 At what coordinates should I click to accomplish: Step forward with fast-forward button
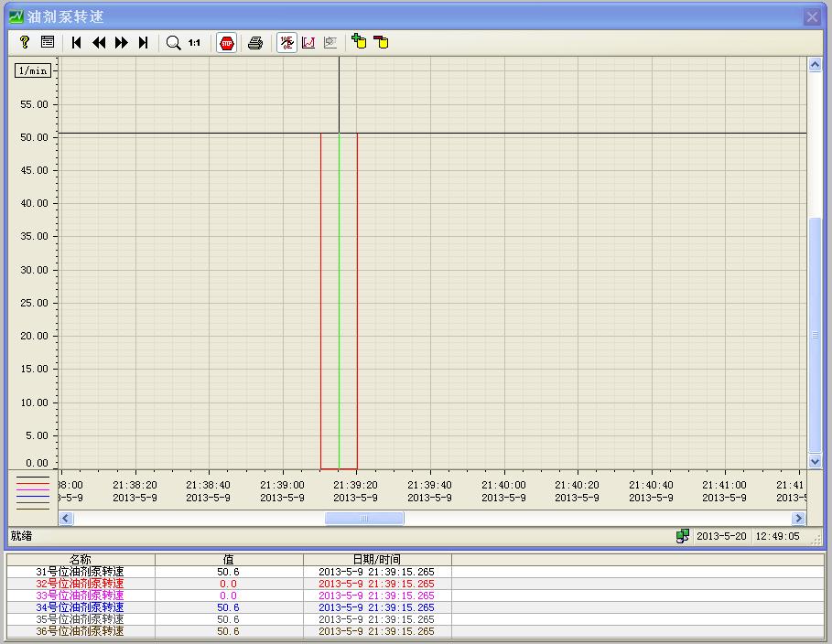(122, 42)
